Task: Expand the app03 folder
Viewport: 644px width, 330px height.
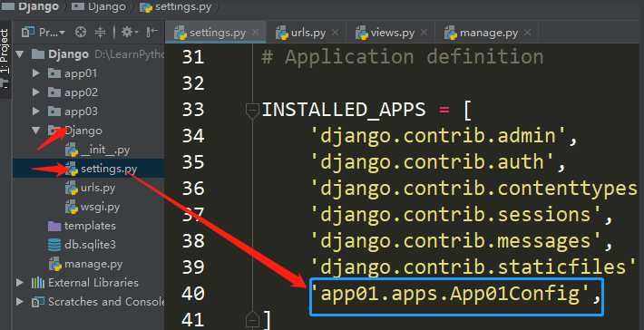Action: coord(36,112)
